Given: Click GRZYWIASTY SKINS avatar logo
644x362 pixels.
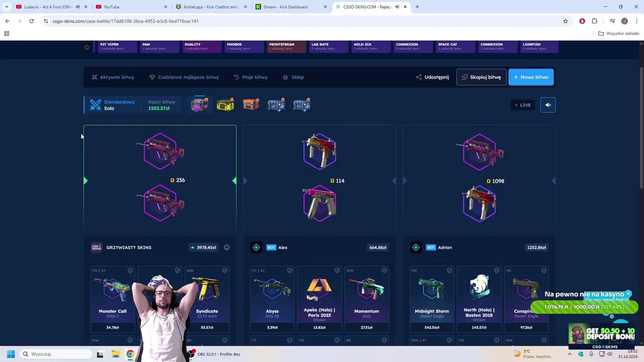Looking at the screenshot, I should pyautogui.click(x=97, y=247).
